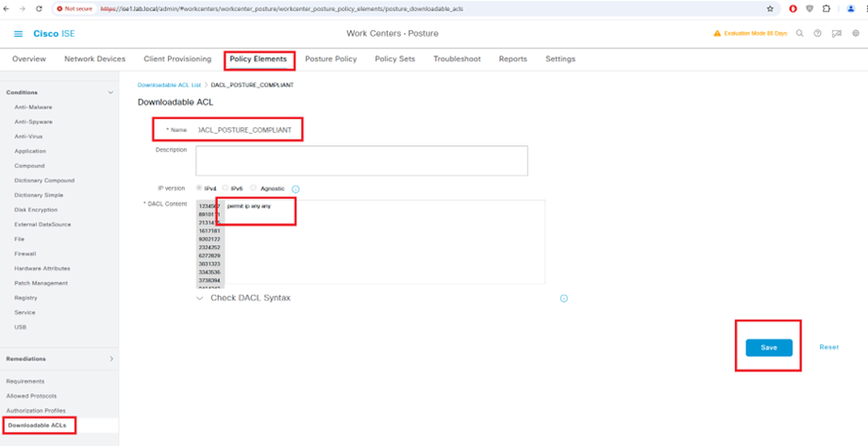Click the Evaluation Mode 88 Days text

tap(755, 34)
